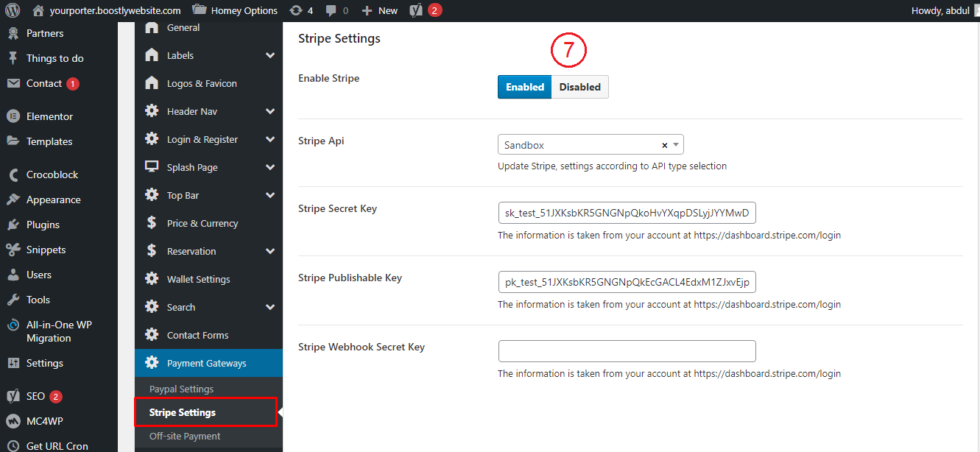The width and height of the screenshot is (980, 452).
Task: Select the Payment Gateways menu item
Action: pyautogui.click(x=208, y=363)
